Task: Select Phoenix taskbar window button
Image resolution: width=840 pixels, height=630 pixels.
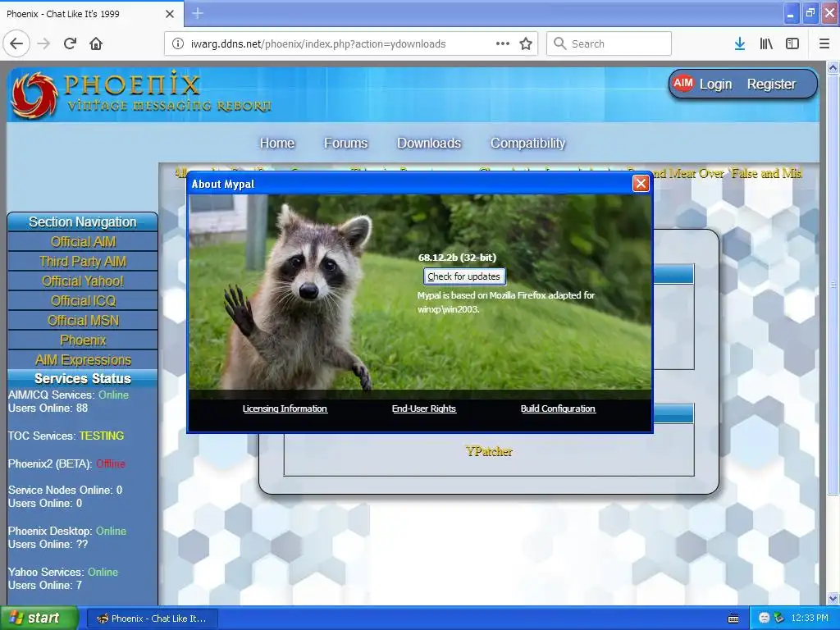Action: (152, 619)
